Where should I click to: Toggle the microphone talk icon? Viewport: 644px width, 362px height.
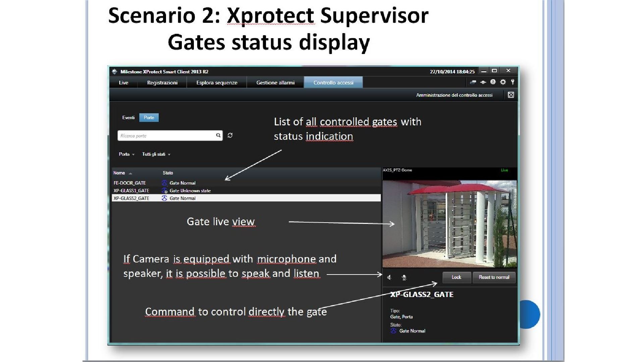click(404, 278)
